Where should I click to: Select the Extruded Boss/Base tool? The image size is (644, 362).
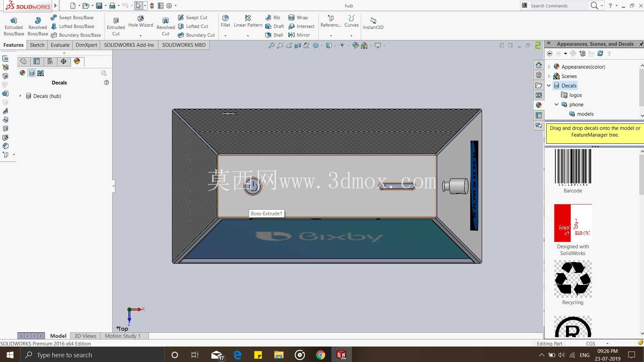coord(14,27)
